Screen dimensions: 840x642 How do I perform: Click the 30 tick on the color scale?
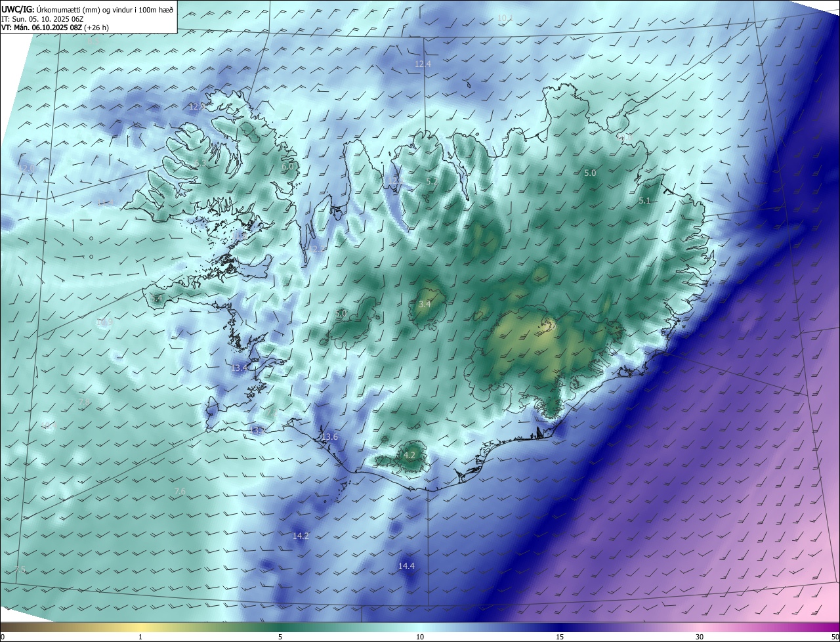pyautogui.click(x=700, y=637)
